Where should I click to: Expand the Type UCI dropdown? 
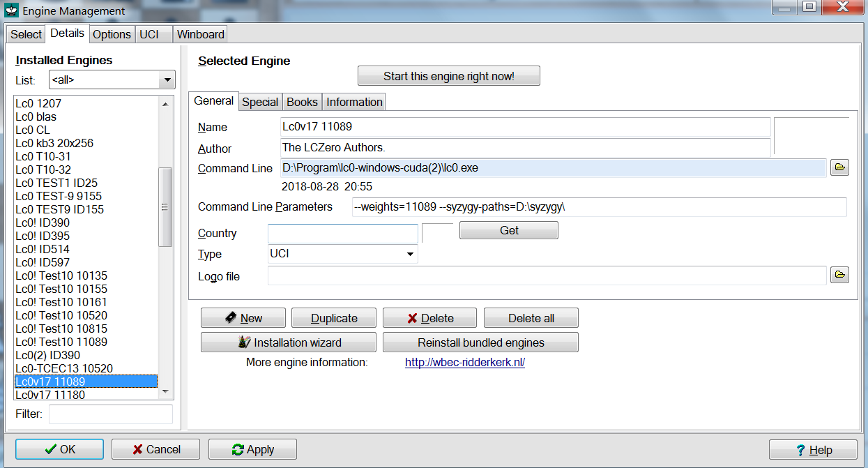[x=410, y=254]
